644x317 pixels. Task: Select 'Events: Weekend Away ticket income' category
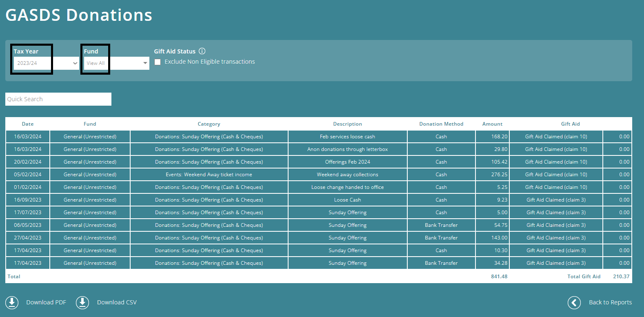209,175
